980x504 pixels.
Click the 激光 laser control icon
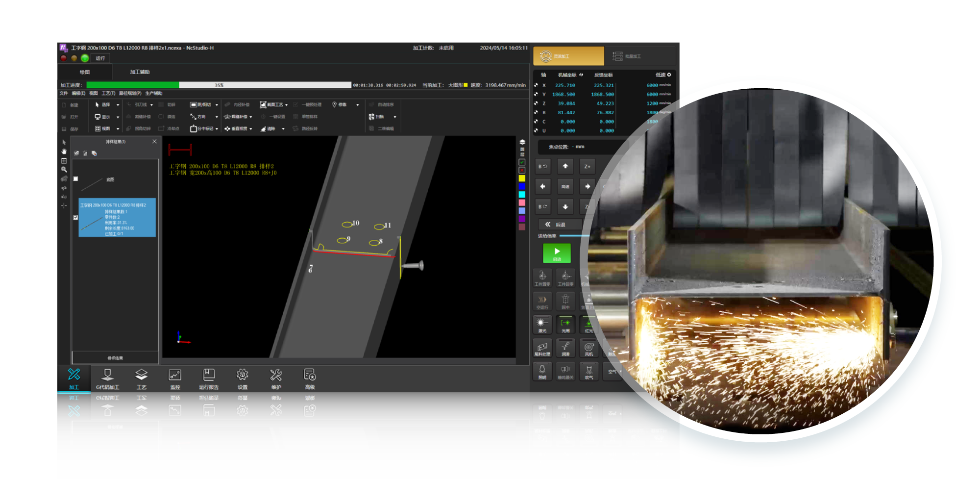(x=542, y=325)
